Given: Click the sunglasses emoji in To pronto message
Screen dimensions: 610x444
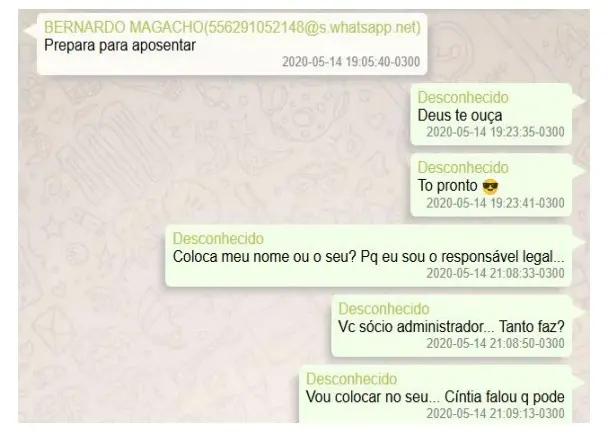Looking at the screenshot, I should pos(490,186).
